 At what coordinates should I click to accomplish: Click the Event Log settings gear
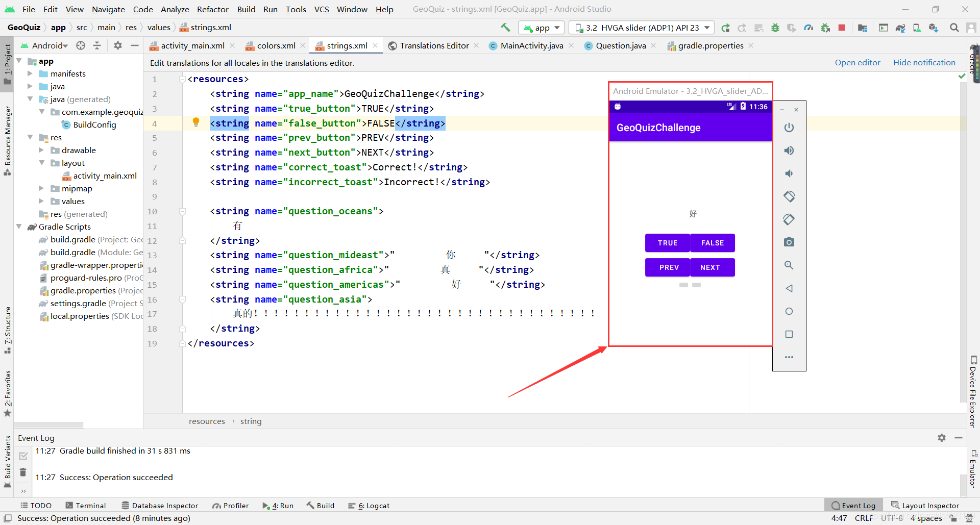942,438
